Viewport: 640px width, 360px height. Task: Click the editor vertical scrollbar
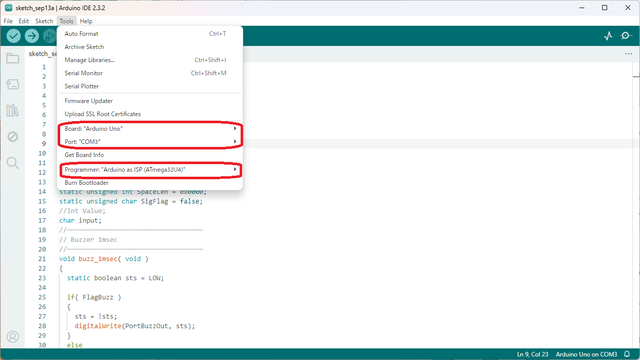(636, 204)
